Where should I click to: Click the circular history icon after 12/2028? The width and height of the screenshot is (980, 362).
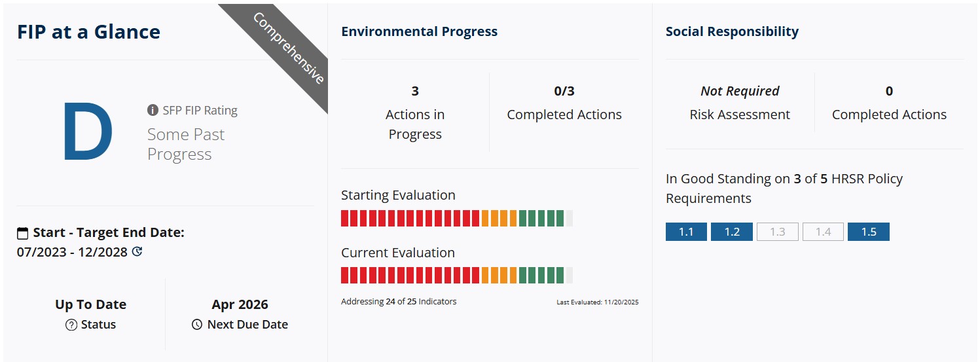click(x=137, y=251)
